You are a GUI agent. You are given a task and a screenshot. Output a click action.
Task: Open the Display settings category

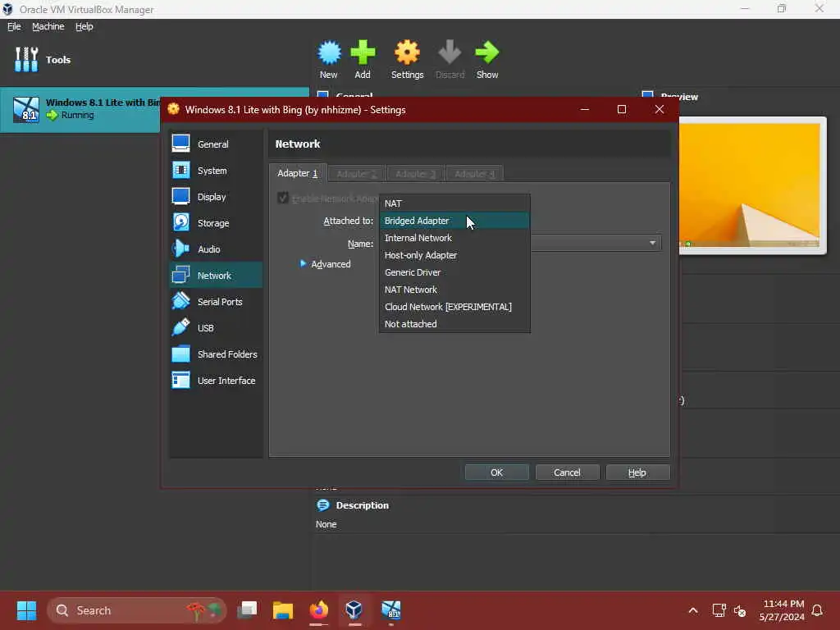(x=216, y=197)
